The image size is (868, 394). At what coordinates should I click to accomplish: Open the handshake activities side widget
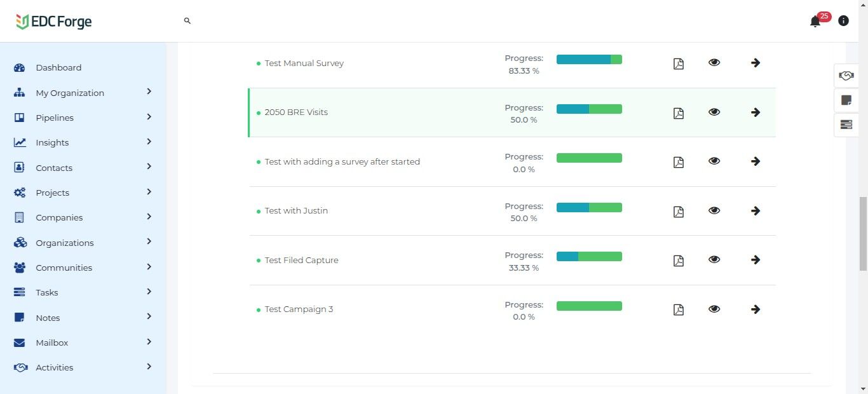coord(846,76)
